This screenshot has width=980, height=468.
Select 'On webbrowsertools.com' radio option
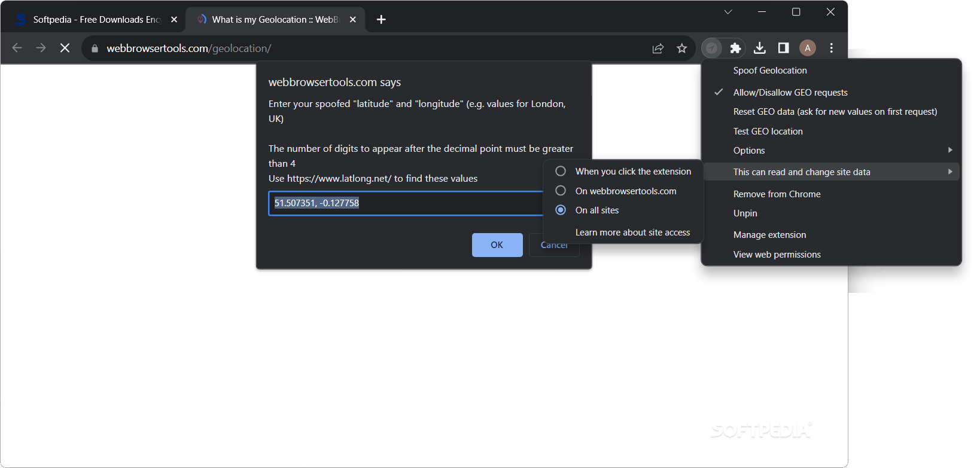561,191
